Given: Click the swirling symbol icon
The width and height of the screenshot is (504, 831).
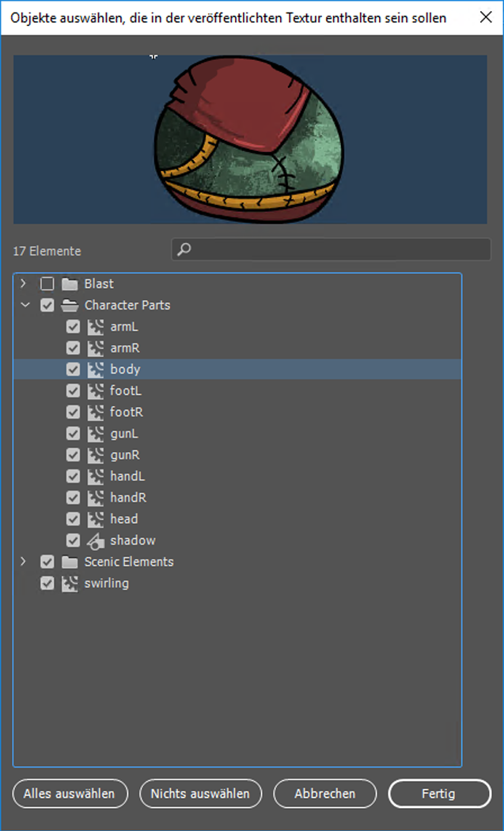Looking at the screenshot, I should click(70, 583).
